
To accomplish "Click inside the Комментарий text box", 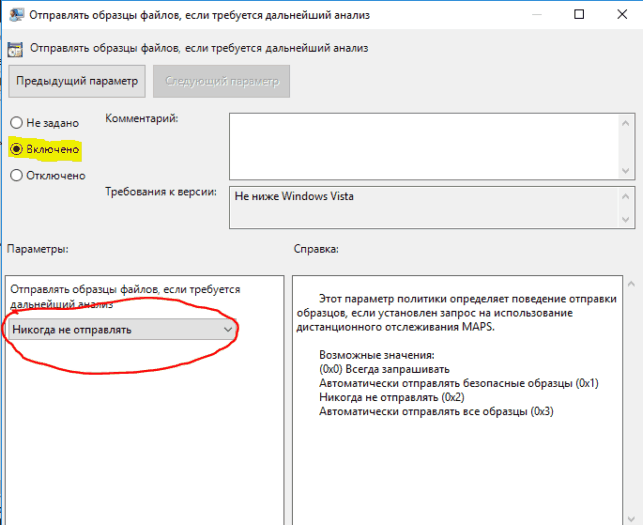I will point(424,147).
